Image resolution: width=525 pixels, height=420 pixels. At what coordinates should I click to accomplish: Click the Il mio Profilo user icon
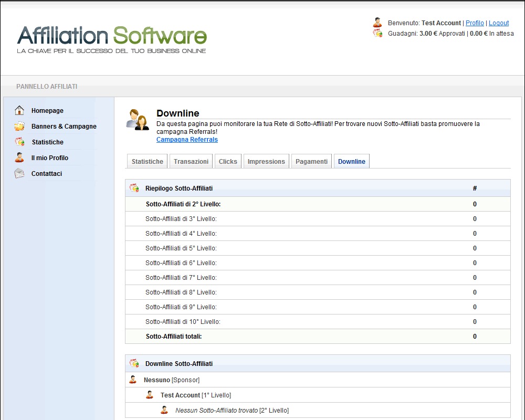point(19,157)
